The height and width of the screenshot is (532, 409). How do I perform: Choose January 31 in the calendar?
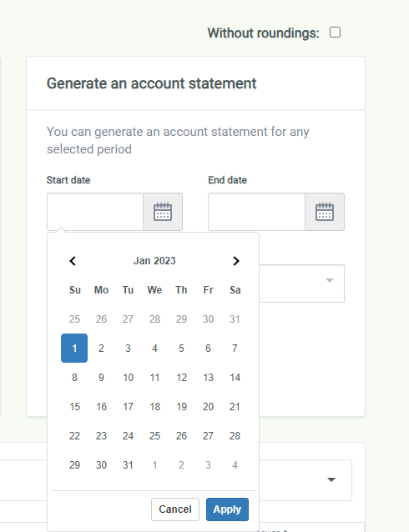(128, 464)
